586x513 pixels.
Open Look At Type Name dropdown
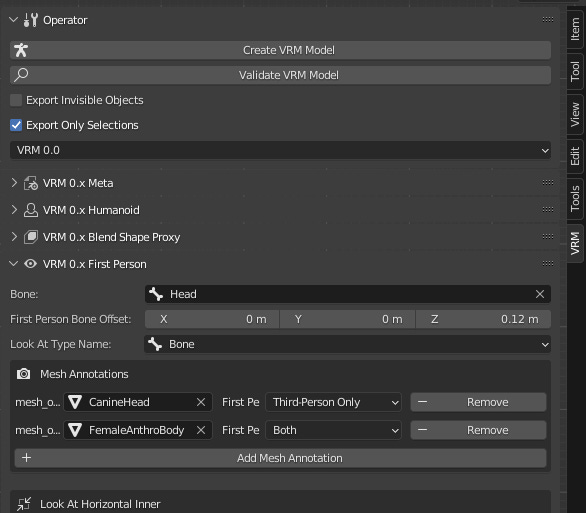pyautogui.click(x=348, y=344)
